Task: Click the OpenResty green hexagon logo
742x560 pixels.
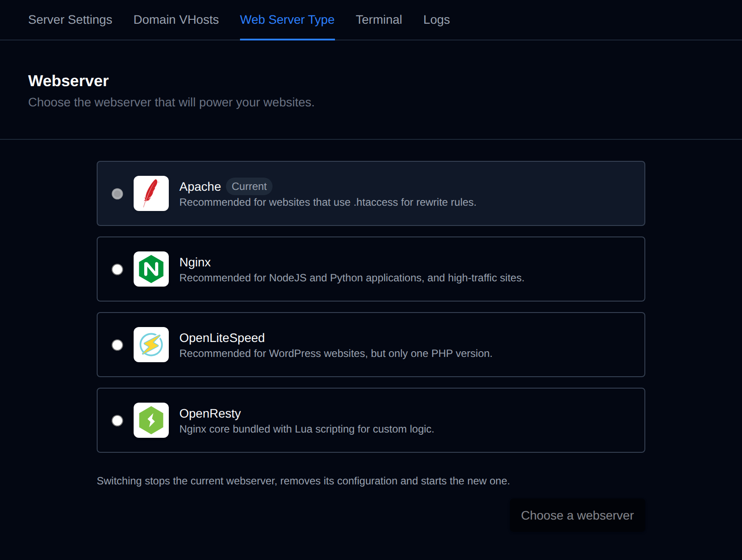Action: (151, 420)
